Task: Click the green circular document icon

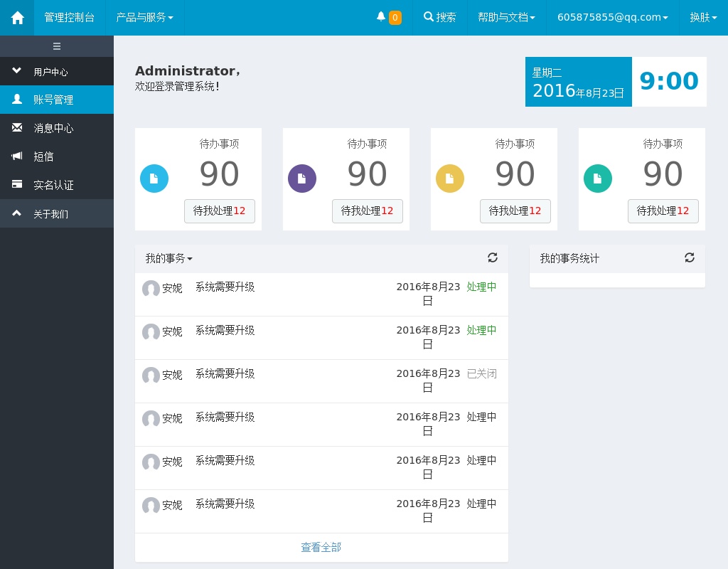Action: 598,179
